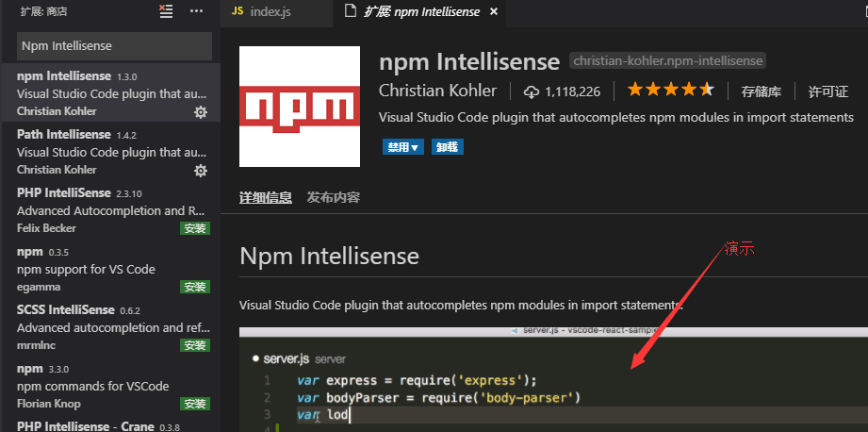Click the Christian Kohler publisher link
868x432 pixels.
438,91
